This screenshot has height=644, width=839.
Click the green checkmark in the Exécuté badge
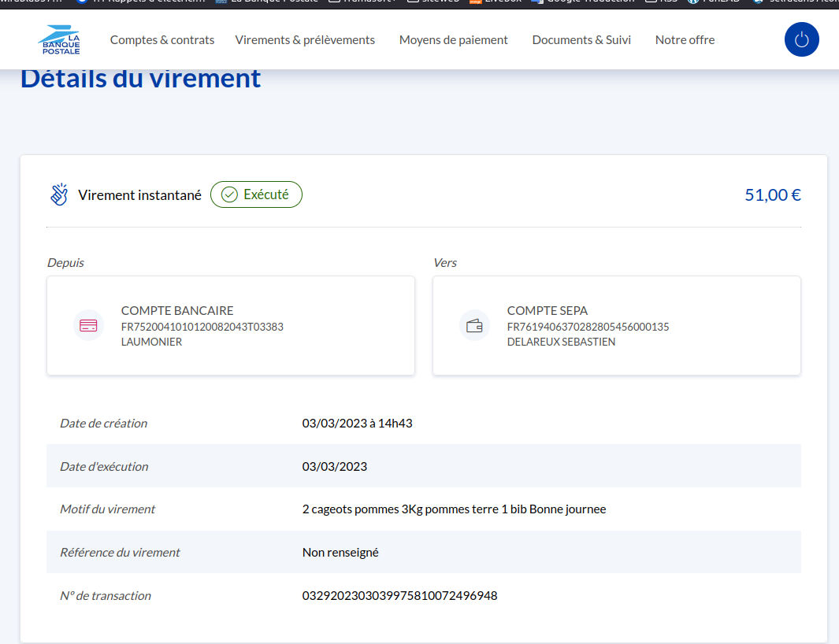point(229,194)
